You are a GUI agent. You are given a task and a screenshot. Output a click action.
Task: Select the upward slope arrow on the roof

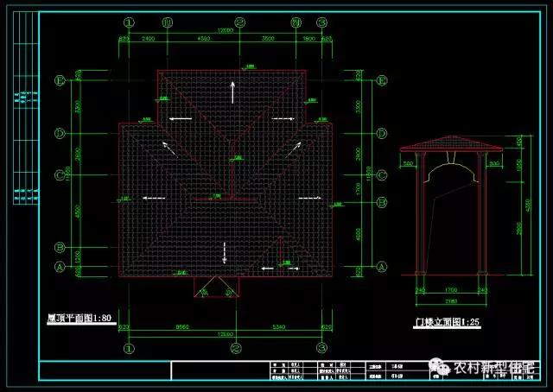pos(232,91)
